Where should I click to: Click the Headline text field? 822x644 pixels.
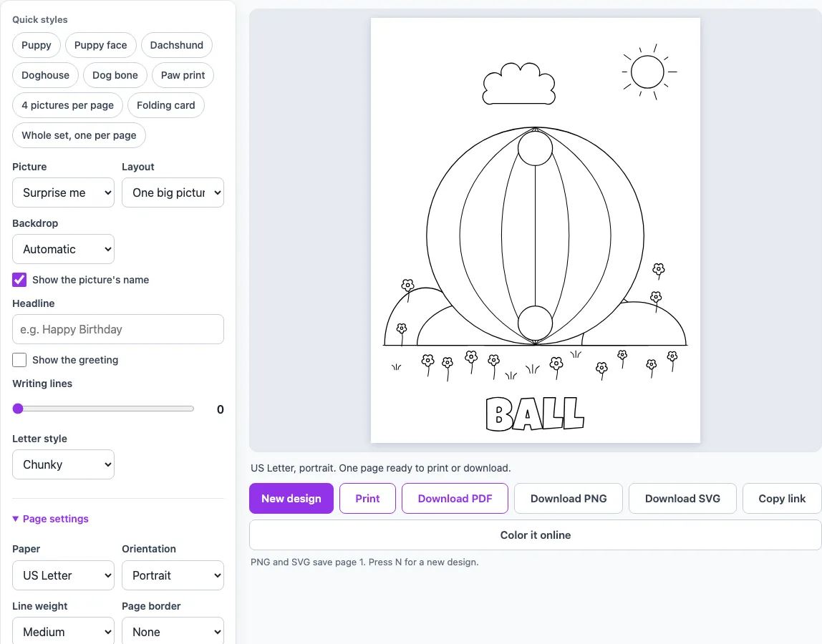pos(118,329)
